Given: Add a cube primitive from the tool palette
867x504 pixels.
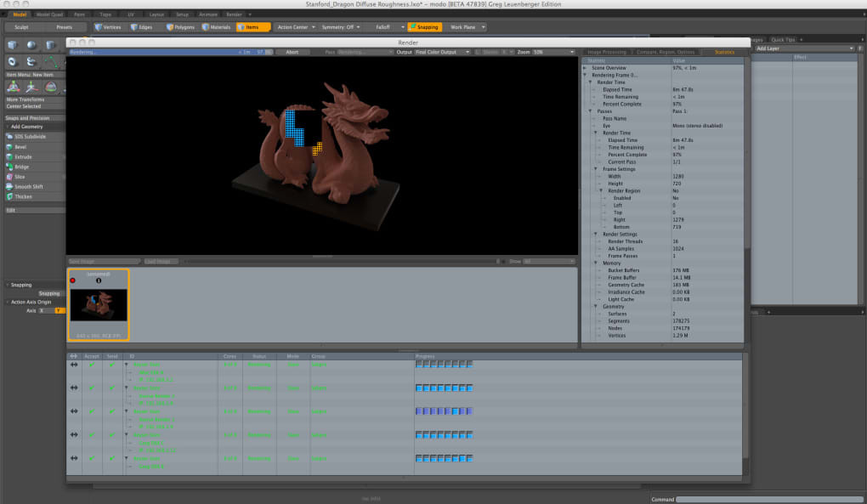Looking at the screenshot, I should (13, 45).
